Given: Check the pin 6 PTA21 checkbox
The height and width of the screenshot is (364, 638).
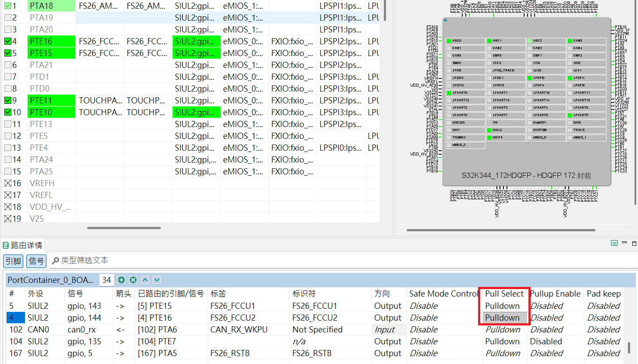Looking at the screenshot, I should [x=7, y=65].
